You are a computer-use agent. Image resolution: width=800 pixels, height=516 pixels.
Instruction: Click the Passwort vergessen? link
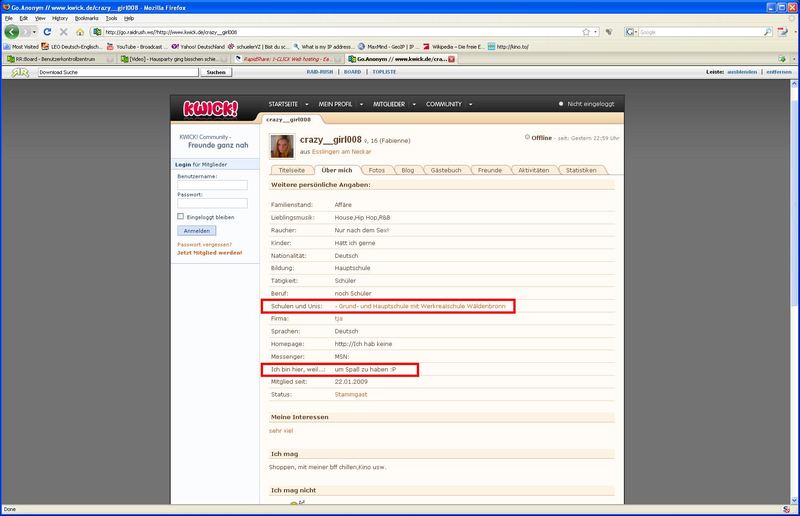coord(204,244)
